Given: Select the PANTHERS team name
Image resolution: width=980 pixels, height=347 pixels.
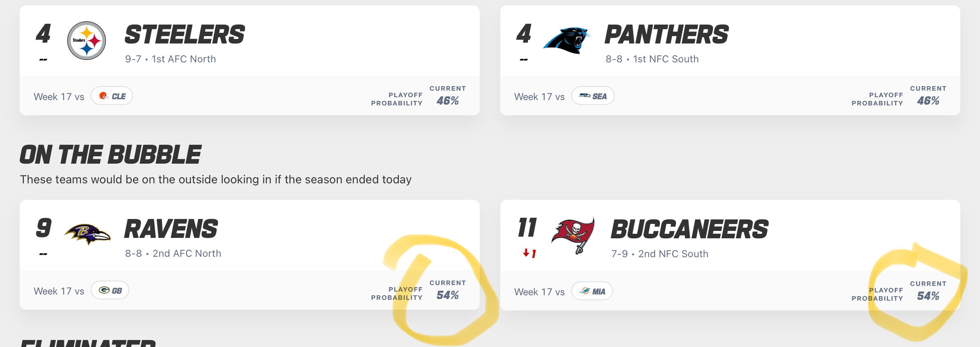Looking at the screenshot, I should (666, 34).
